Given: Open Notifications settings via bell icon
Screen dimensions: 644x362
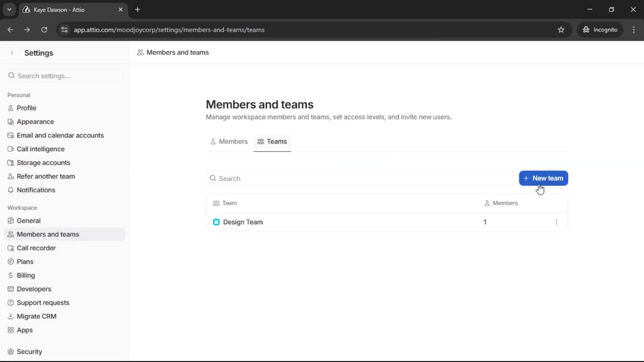Looking at the screenshot, I should [x=11, y=190].
